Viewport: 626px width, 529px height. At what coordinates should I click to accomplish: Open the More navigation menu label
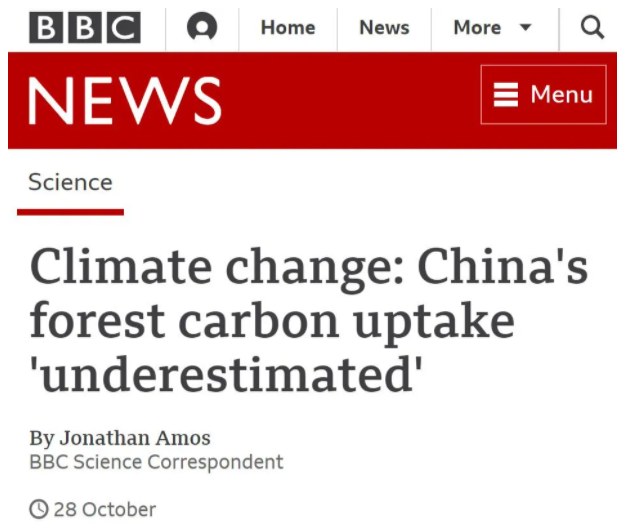(x=477, y=27)
